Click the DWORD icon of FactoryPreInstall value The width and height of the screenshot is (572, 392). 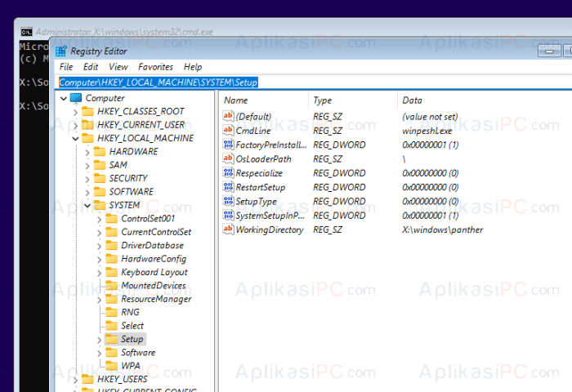pyautogui.click(x=228, y=145)
